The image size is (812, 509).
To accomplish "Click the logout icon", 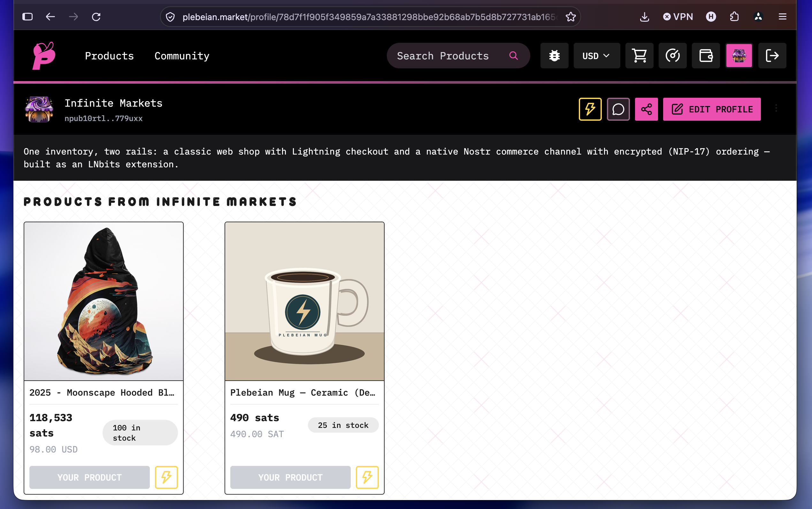I will click(772, 56).
